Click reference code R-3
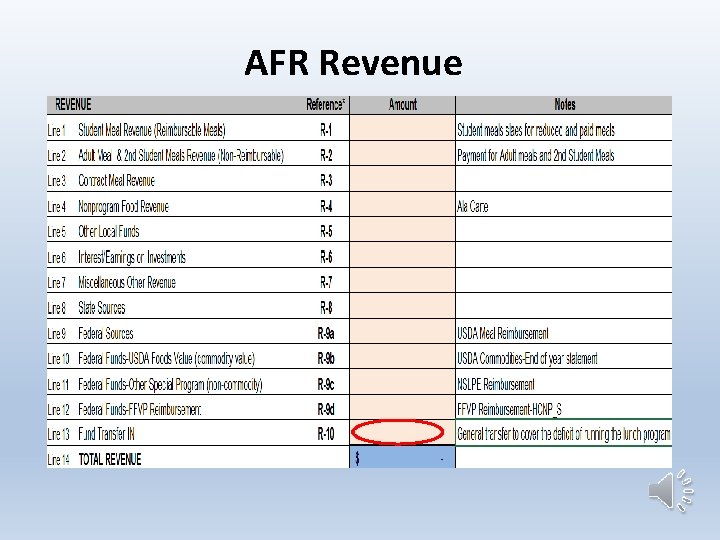The width and height of the screenshot is (720, 540). pyautogui.click(x=326, y=181)
